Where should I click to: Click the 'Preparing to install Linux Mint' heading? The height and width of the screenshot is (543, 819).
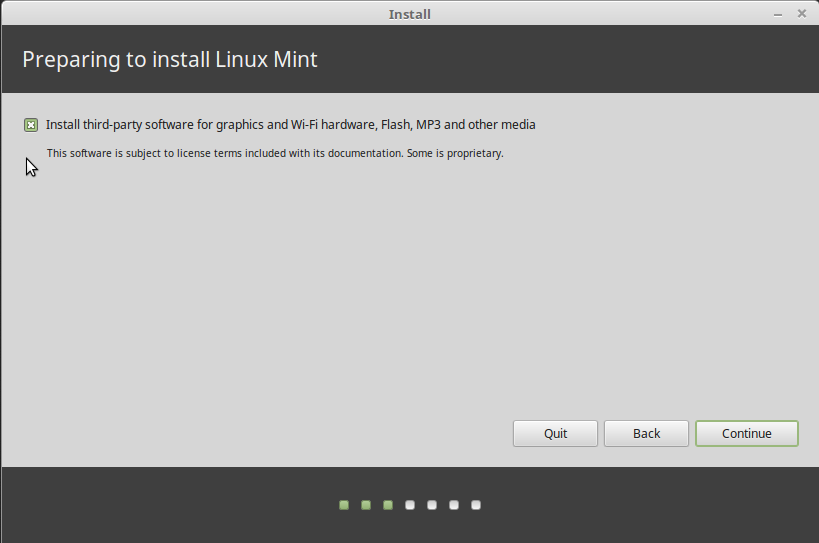click(x=170, y=59)
